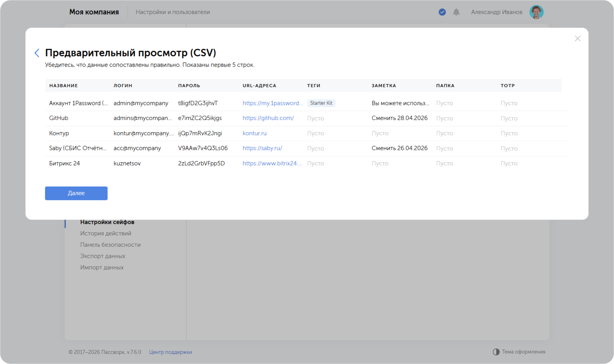Click Моя компания header title
The height and width of the screenshot is (364, 614).
click(x=94, y=12)
